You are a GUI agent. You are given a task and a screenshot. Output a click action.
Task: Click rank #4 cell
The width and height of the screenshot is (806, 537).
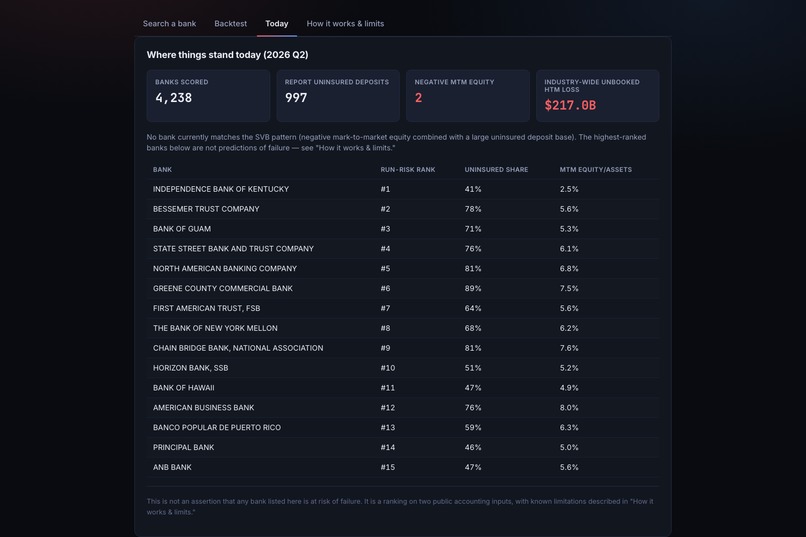click(385, 249)
